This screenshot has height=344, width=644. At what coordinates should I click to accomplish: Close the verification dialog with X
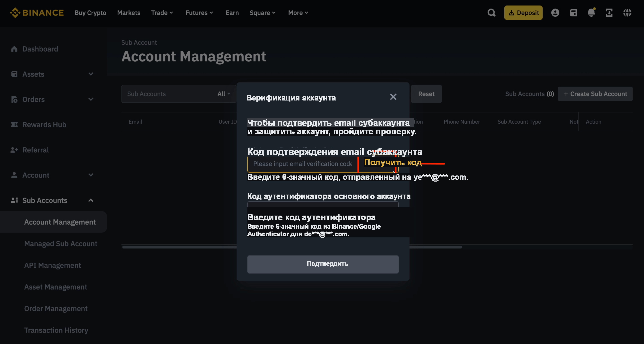coord(393,97)
